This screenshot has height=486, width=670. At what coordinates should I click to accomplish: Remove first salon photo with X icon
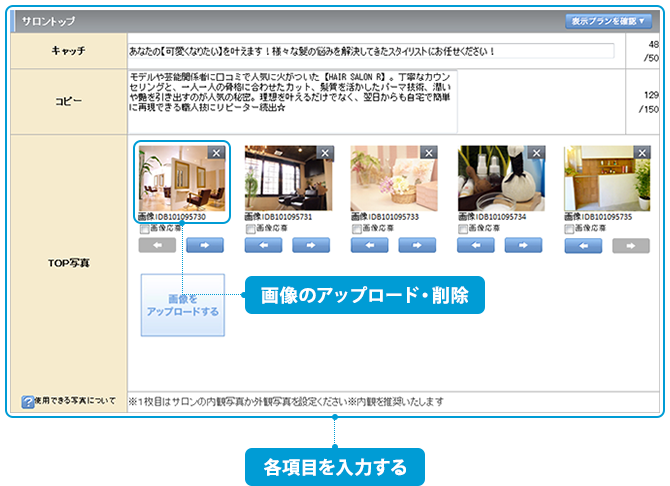tap(217, 152)
